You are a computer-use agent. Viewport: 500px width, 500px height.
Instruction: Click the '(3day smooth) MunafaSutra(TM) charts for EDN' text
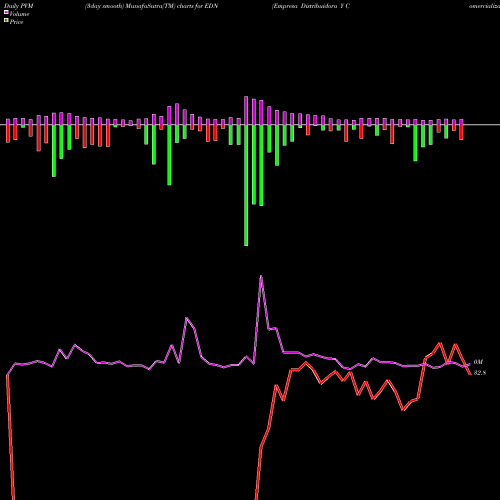(x=151, y=6)
